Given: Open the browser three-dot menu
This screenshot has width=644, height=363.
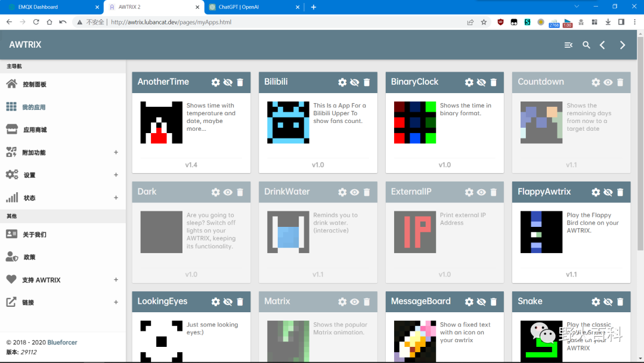Looking at the screenshot, I should pos(634,22).
